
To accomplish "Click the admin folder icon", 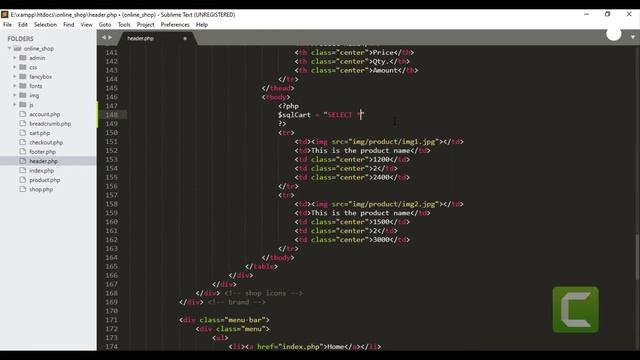I will (x=23, y=58).
